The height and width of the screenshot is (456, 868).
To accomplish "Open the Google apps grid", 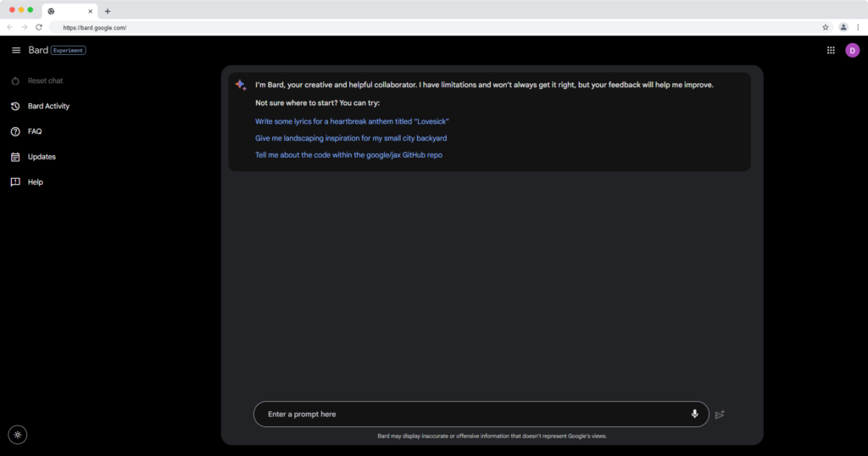I will click(x=831, y=50).
